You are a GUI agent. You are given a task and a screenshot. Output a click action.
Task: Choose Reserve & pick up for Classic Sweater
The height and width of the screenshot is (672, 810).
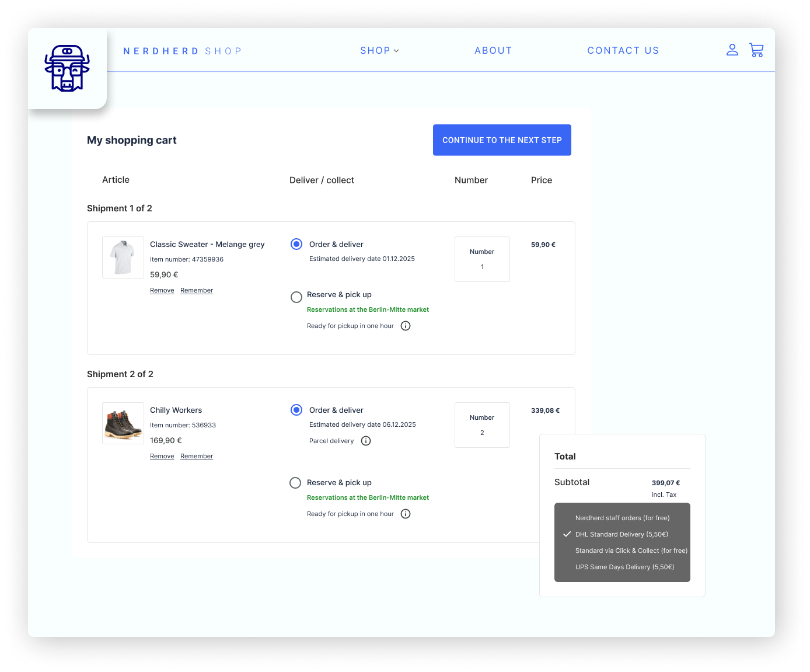296,297
